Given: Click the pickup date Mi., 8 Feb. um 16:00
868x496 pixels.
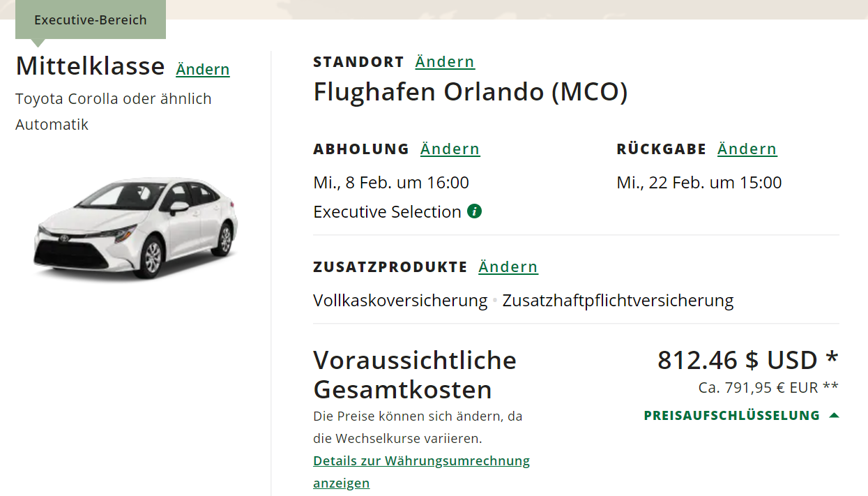Looking at the screenshot, I should (x=391, y=183).
